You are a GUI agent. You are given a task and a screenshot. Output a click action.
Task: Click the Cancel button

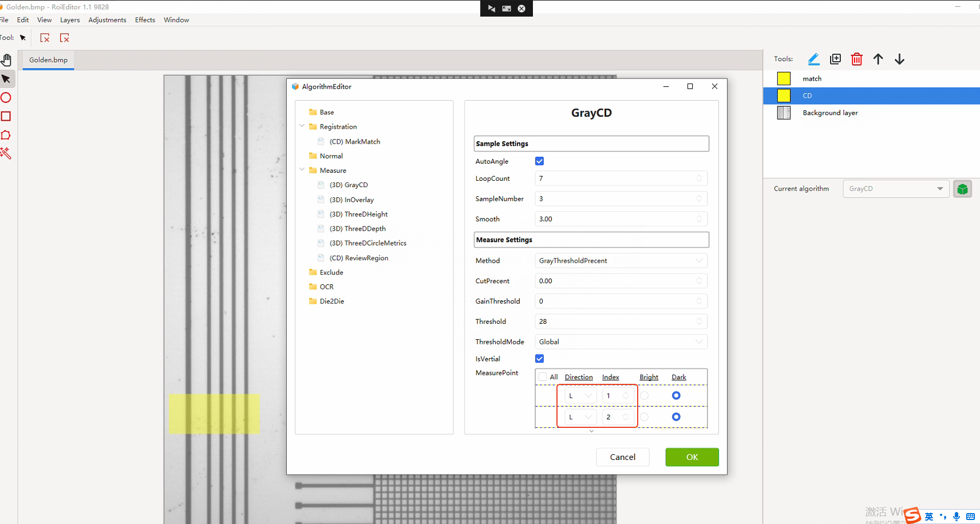coord(622,457)
